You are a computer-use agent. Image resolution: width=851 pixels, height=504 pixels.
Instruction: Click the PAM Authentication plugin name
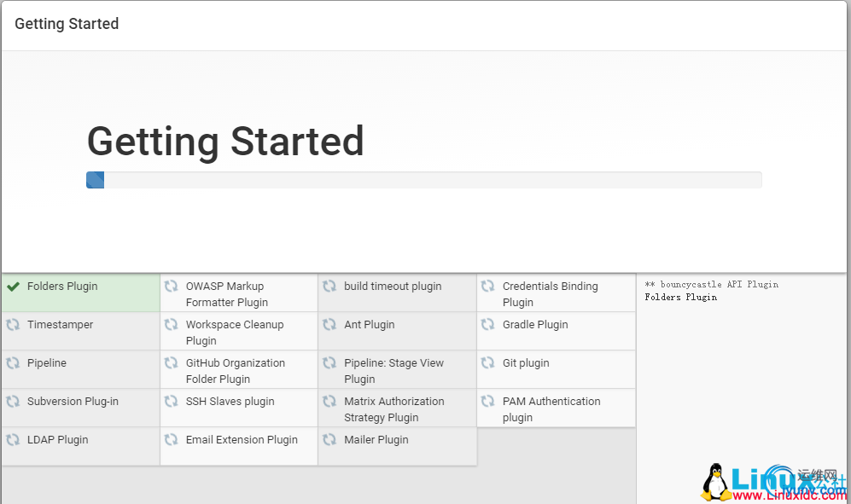[551, 409]
